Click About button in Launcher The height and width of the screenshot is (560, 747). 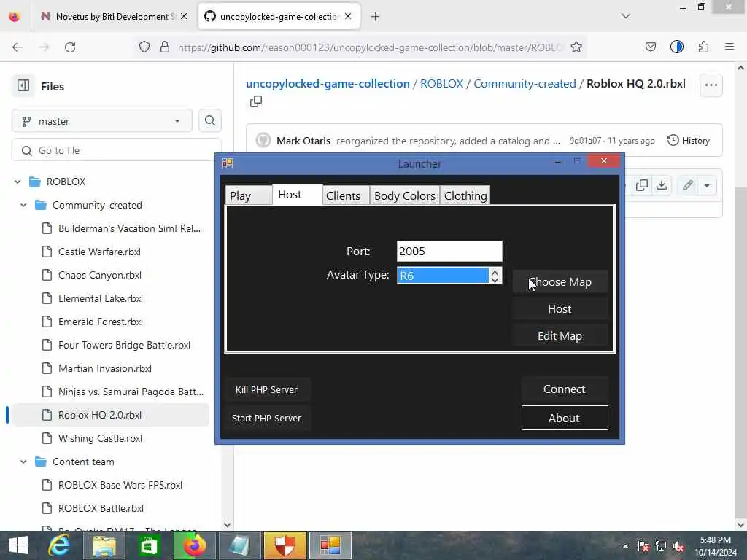pyautogui.click(x=565, y=418)
